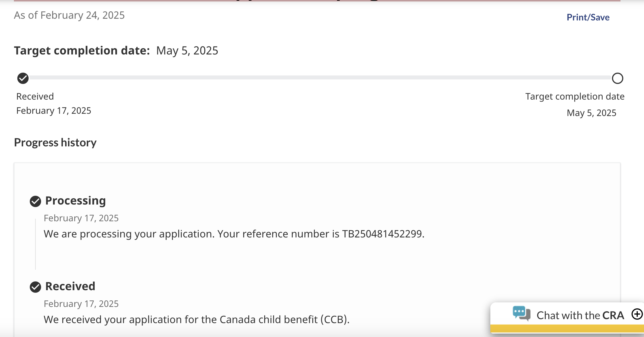The width and height of the screenshot is (644, 337).
Task: Click the February 17, 2025 date under Received tracker
Action: coord(54,111)
